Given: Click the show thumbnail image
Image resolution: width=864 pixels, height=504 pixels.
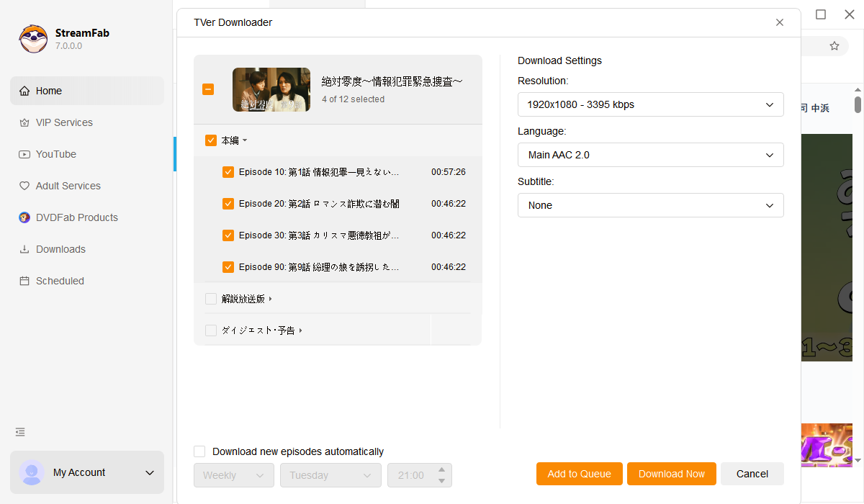Looking at the screenshot, I should pos(271,90).
